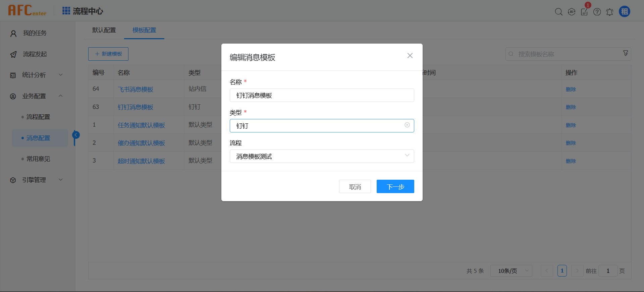
Task: Close the edit message template dialog
Action: point(410,56)
